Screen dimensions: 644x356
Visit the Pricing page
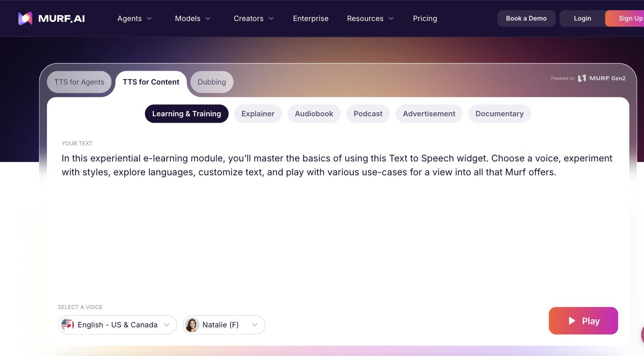coord(425,18)
